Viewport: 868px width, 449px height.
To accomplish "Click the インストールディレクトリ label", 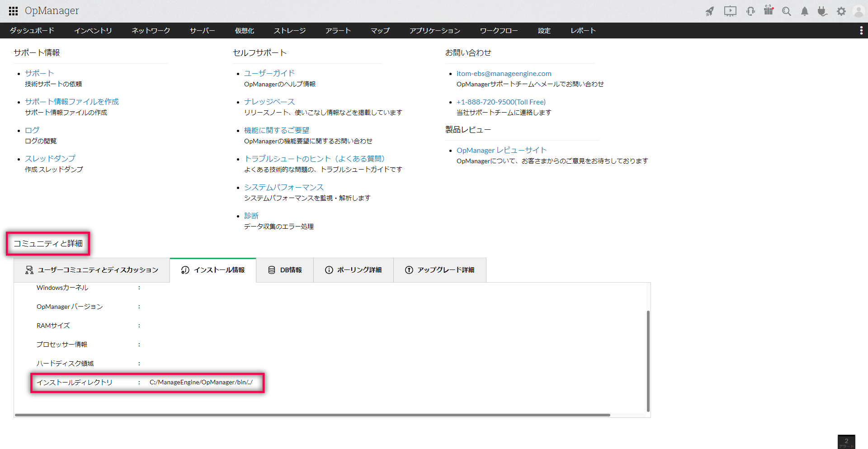I will (x=75, y=383).
